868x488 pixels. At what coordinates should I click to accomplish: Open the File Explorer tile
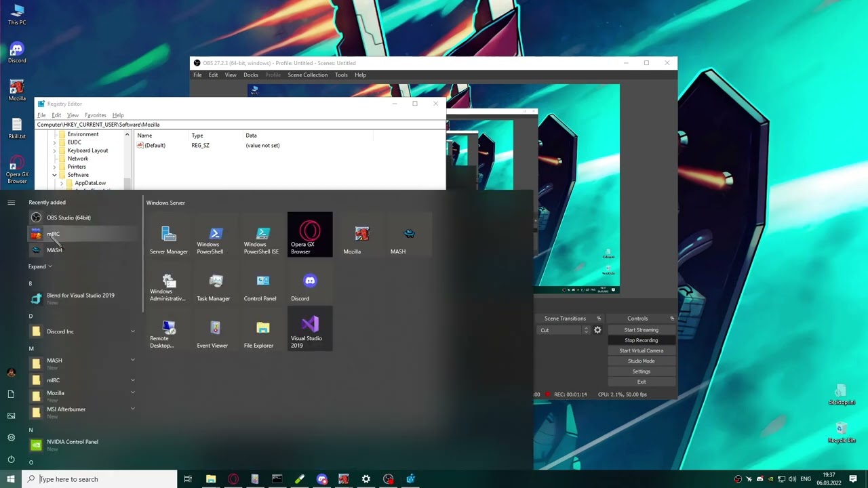(x=263, y=329)
